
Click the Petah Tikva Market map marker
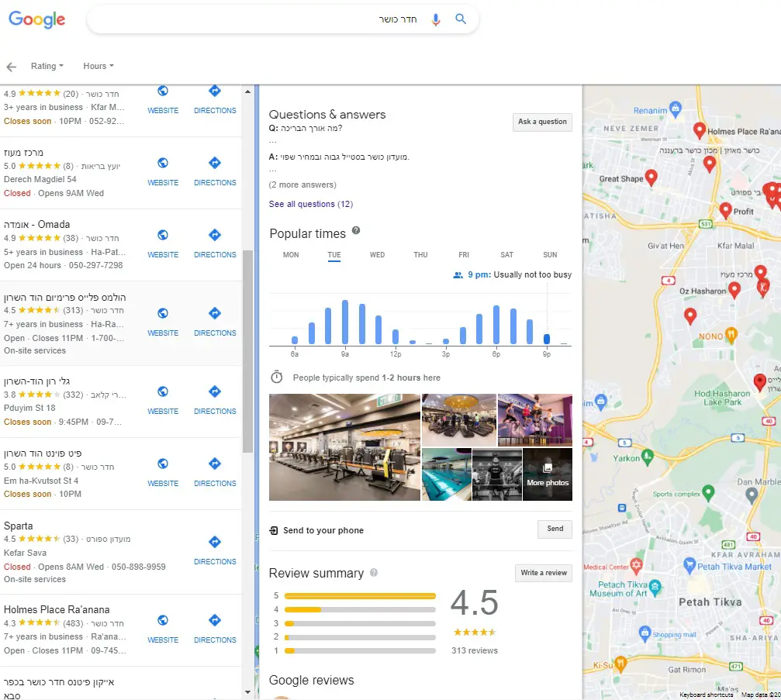[689, 564]
